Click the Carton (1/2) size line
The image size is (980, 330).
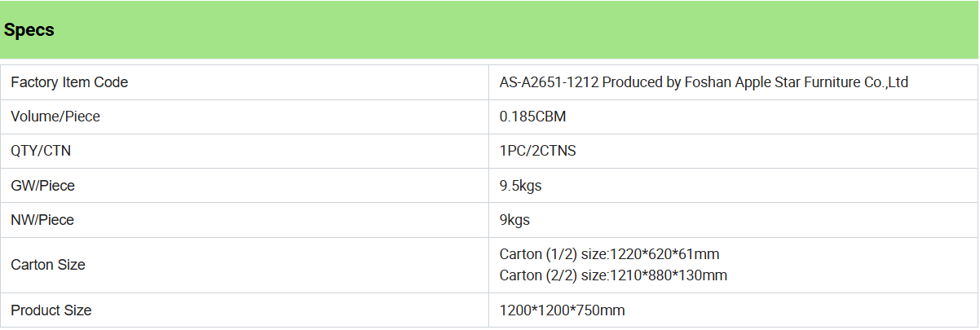coord(610,254)
